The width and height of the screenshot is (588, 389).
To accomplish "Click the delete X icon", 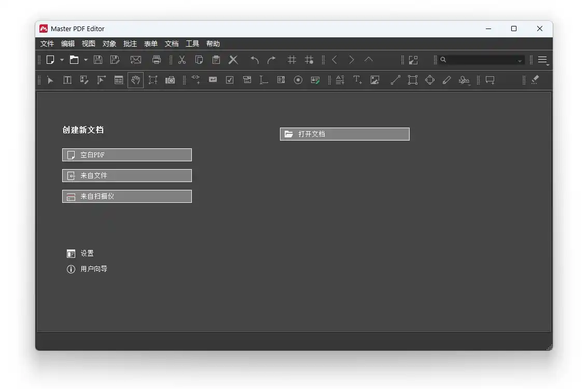I will click(x=233, y=60).
